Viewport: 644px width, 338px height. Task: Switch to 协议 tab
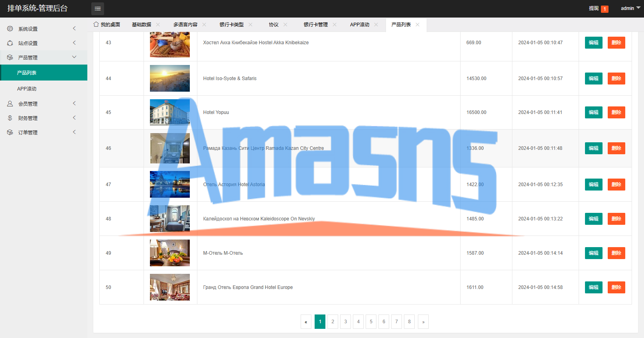[x=274, y=25]
